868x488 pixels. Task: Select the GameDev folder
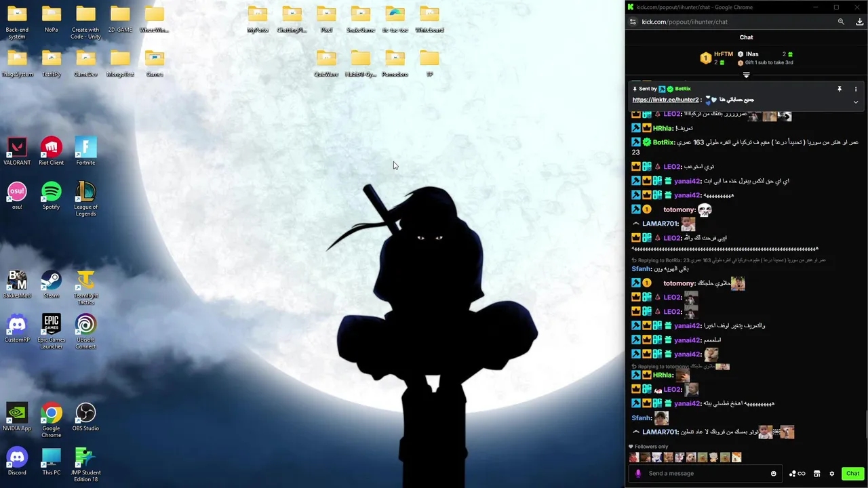(x=85, y=63)
